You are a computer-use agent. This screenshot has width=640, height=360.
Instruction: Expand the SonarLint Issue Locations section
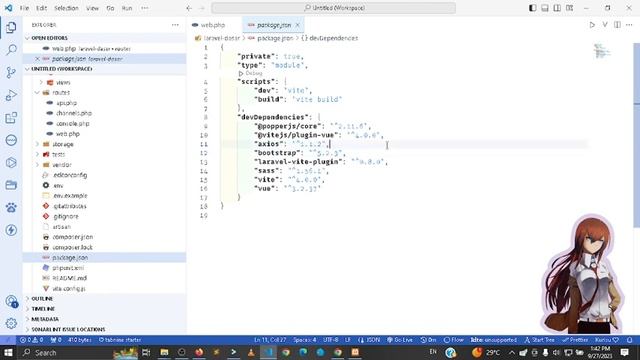click(x=104, y=329)
